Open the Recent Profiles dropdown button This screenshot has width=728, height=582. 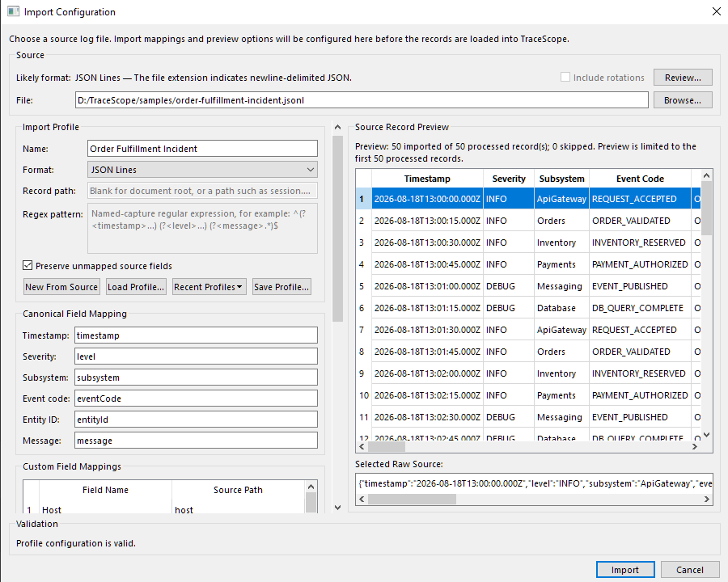point(209,287)
